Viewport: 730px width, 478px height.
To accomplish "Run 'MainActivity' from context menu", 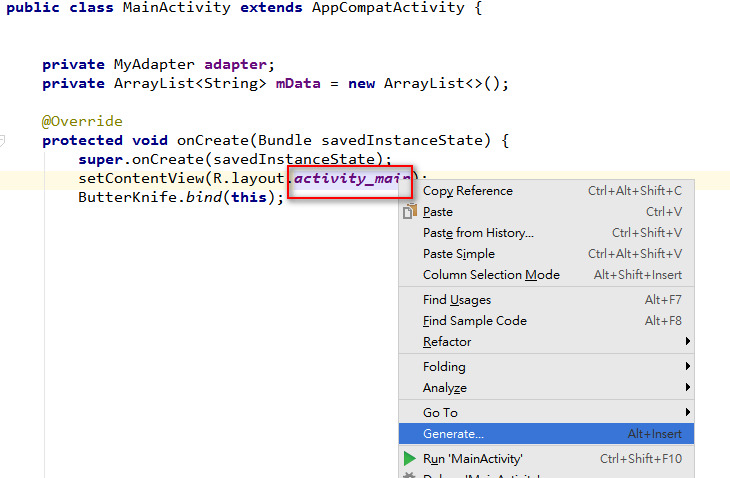I will point(547,459).
